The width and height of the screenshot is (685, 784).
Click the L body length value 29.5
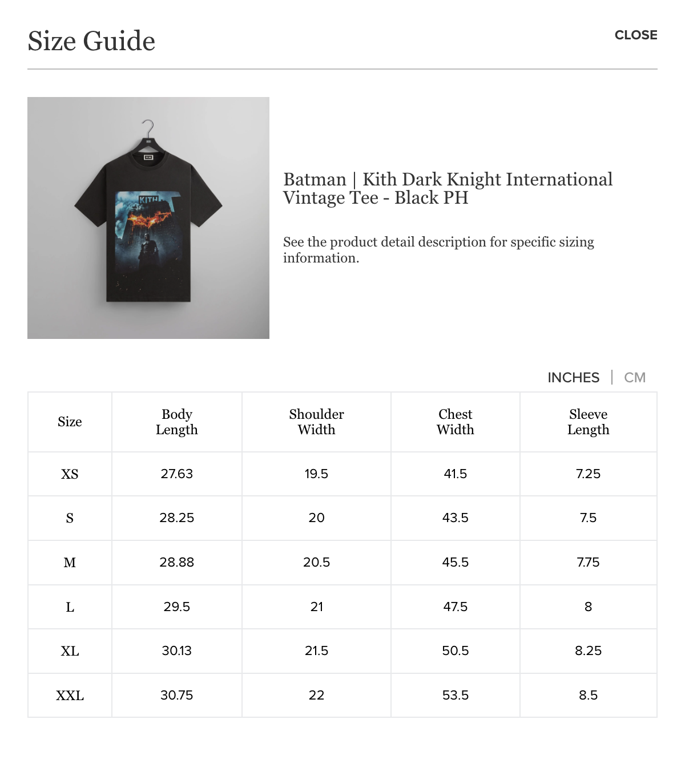(177, 607)
